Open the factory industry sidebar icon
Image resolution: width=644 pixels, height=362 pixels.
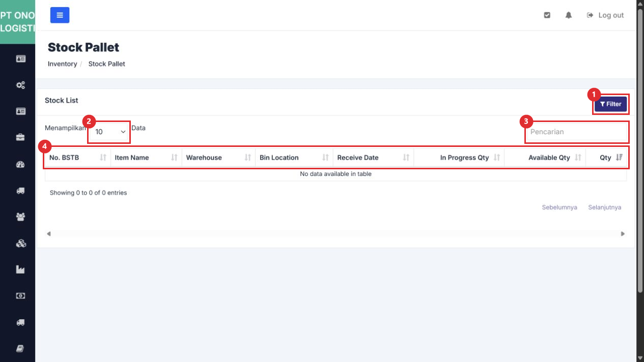pyautogui.click(x=20, y=269)
